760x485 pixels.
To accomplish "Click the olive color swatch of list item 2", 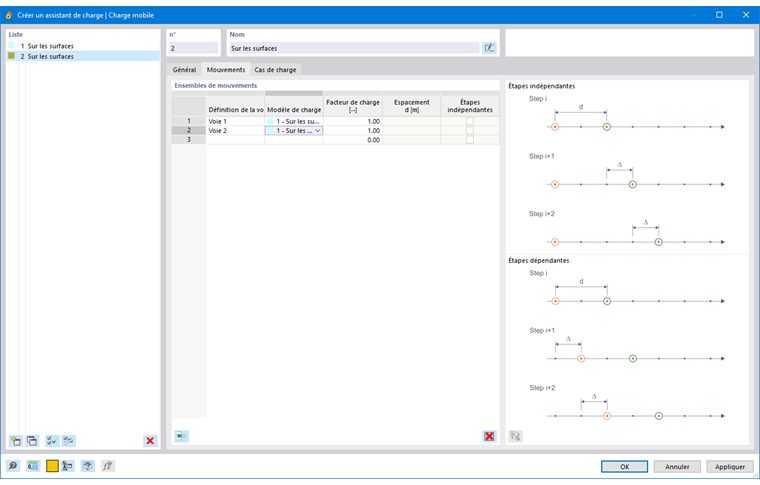I will pyautogui.click(x=12, y=56).
